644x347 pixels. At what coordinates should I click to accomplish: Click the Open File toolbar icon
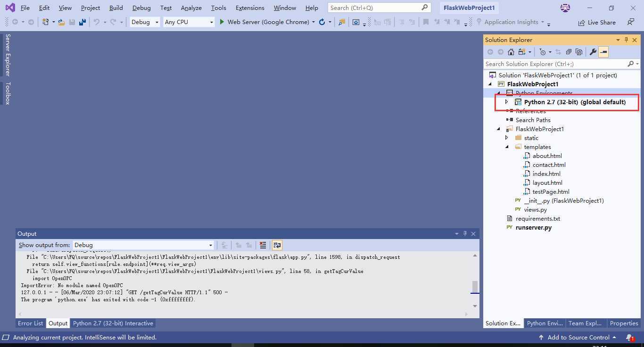click(x=61, y=22)
